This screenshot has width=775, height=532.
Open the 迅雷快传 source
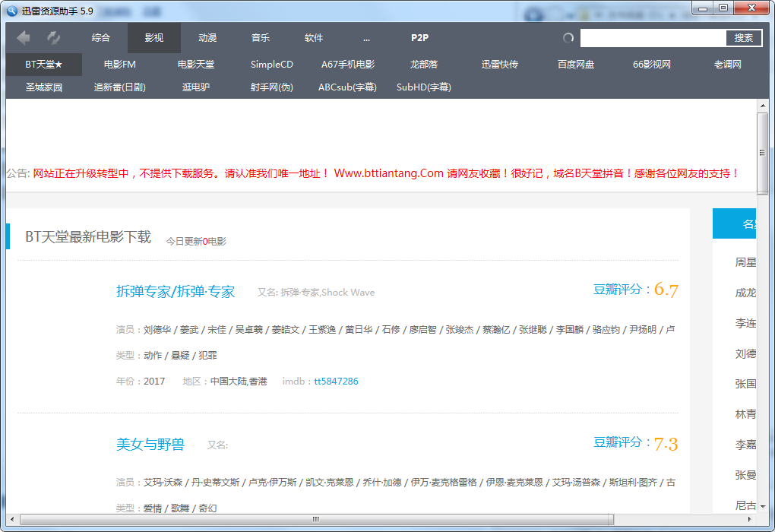pos(500,65)
